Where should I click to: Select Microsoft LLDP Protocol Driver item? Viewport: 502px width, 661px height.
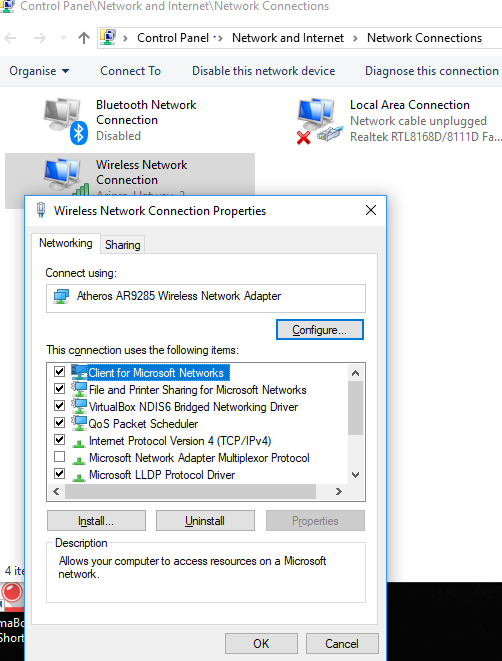(x=162, y=475)
